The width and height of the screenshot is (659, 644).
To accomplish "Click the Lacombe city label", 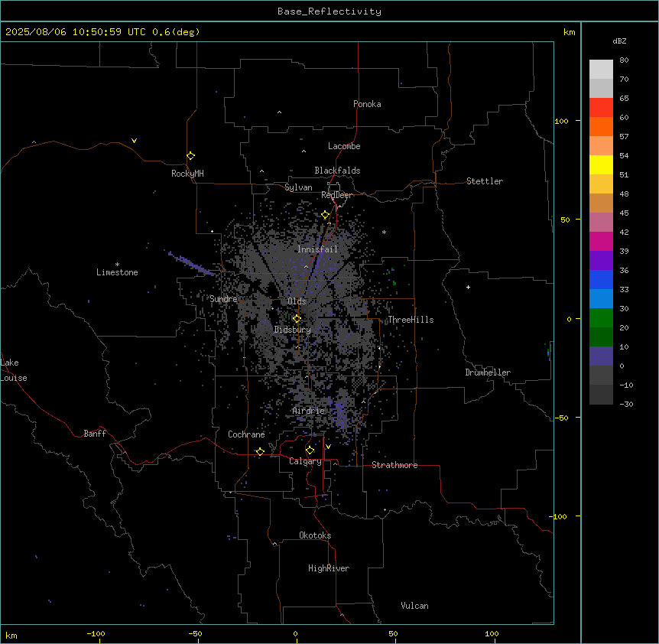I will tap(344, 146).
